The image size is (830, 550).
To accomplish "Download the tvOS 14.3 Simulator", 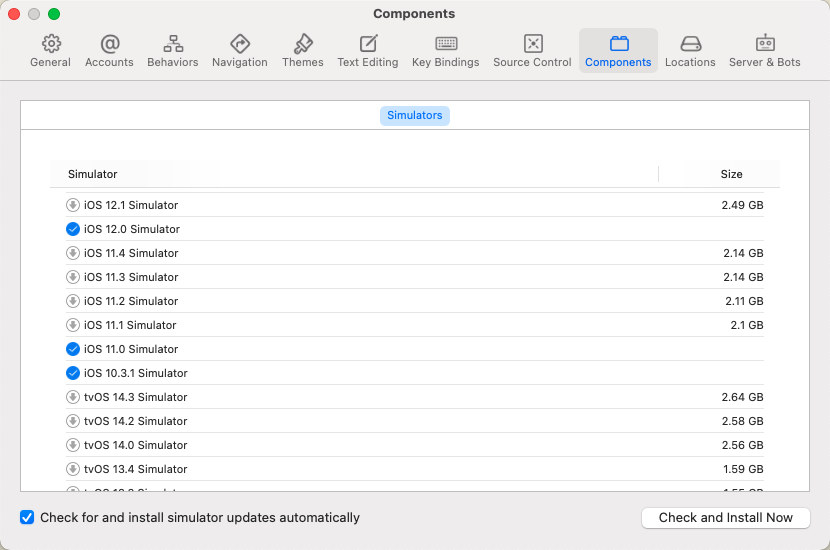I will point(73,397).
